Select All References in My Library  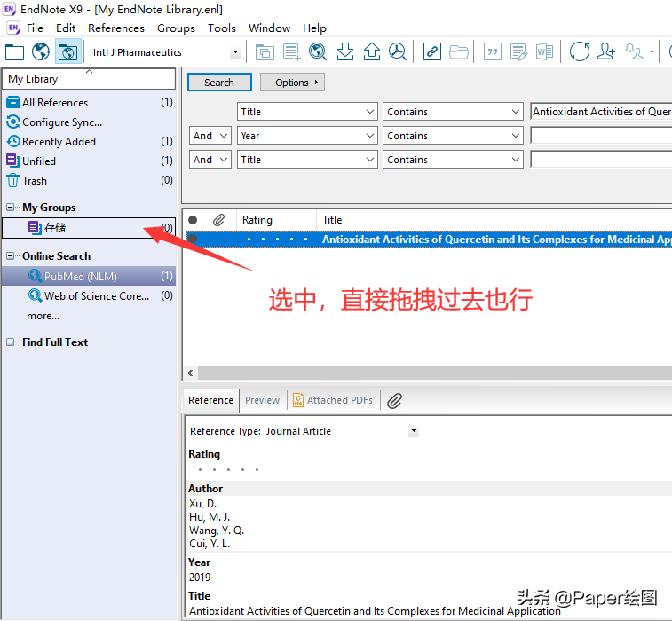point(89,103)
